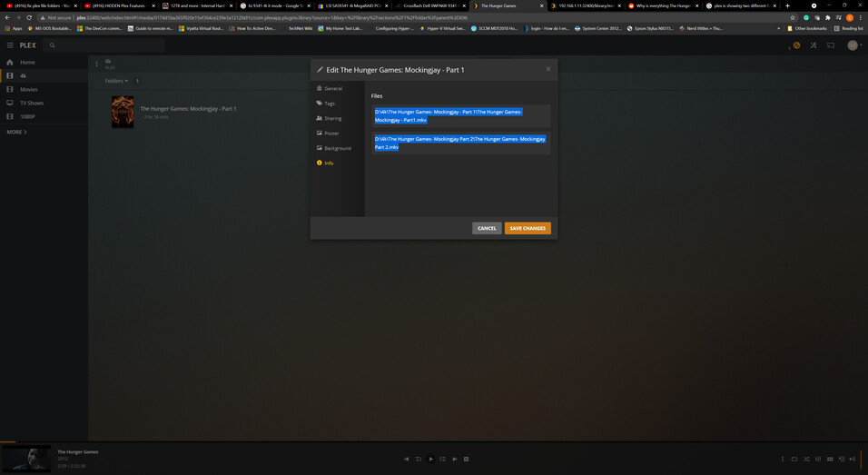Click the Mockingjay Part 2 mkv file path
The image size is (868, 475).
point(460,143)
